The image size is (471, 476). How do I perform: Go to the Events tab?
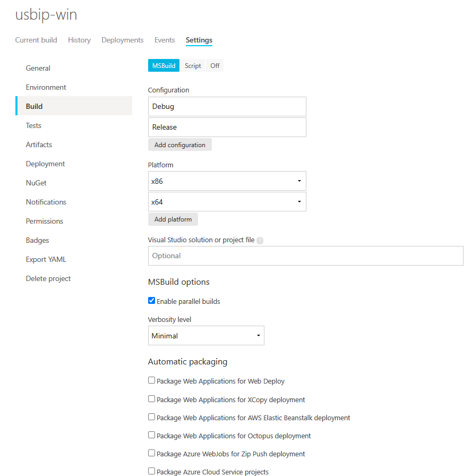(165, 40)
